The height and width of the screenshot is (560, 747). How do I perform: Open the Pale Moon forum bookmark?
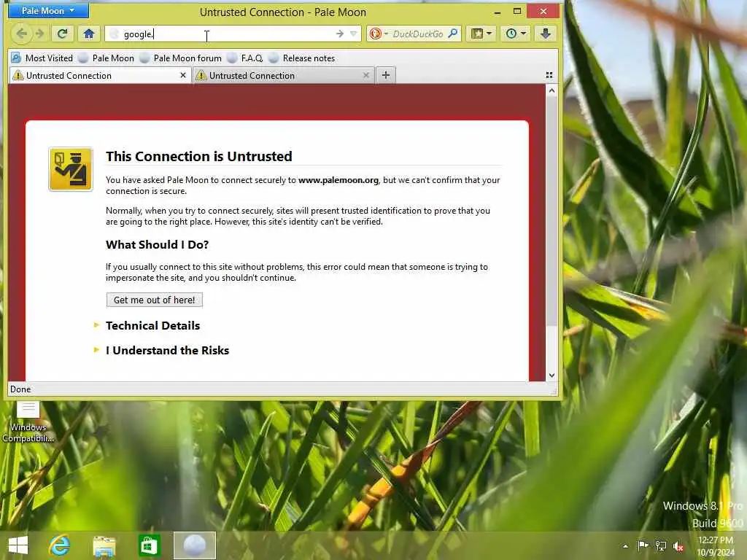pos(181,58)
